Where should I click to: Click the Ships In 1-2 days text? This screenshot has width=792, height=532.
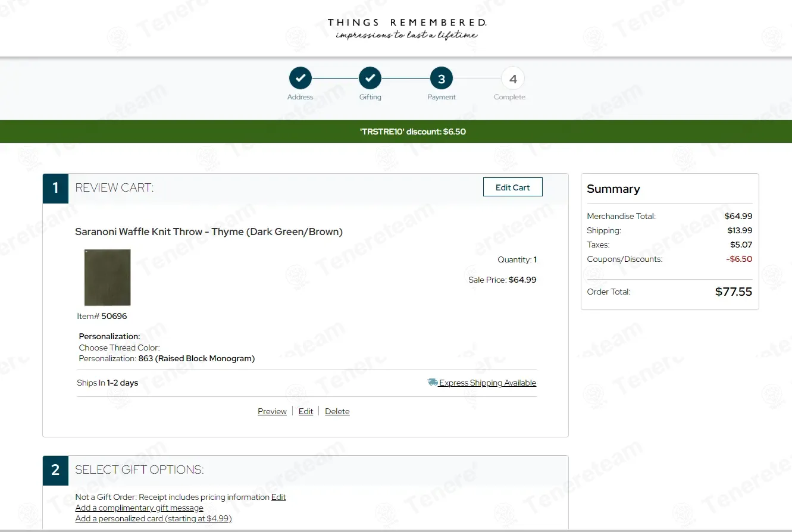[x=107, y=383]
